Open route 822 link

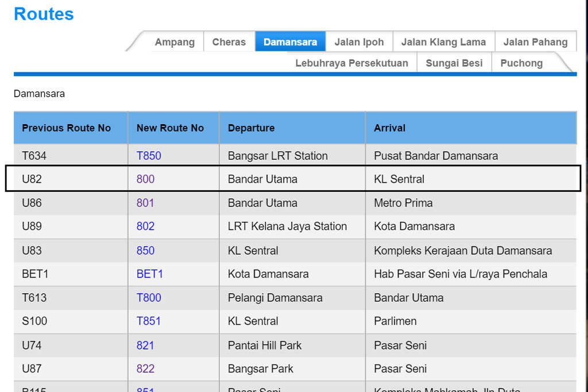tap(145, 368)
